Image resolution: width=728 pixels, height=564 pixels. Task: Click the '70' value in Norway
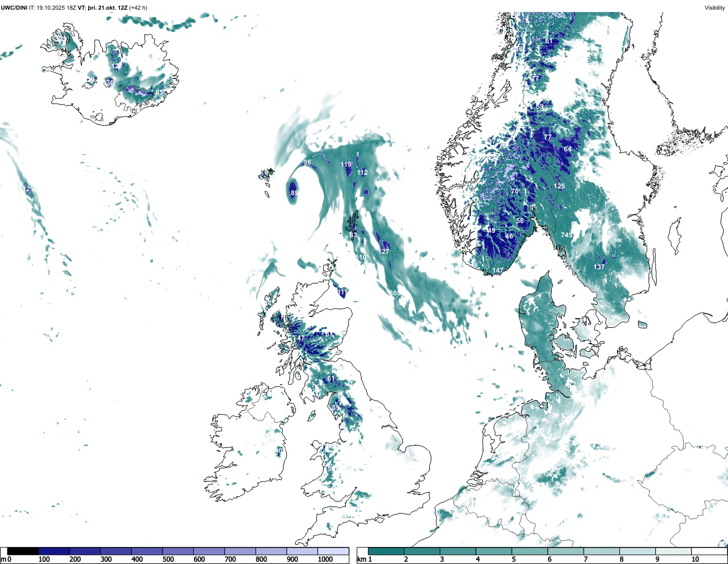(x=515, y=191)
